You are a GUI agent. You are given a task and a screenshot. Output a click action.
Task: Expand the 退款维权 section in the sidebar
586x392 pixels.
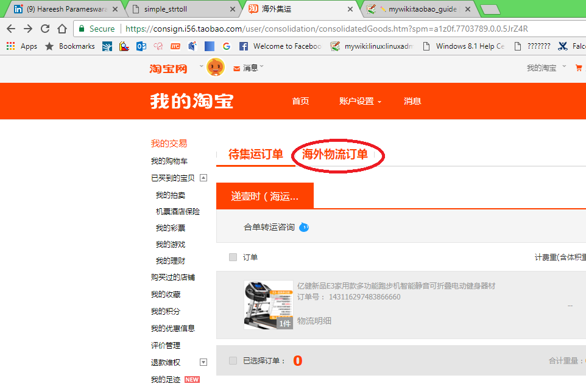pos(203,362)
